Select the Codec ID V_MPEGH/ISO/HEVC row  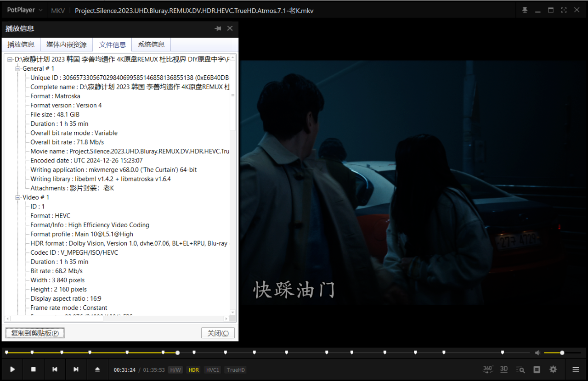click(74, 252)
